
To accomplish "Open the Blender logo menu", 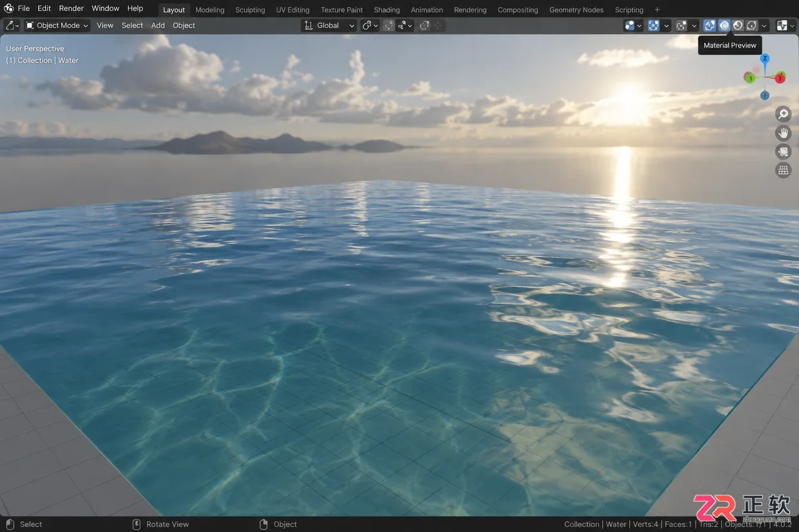I will click(x=8, y=8).
